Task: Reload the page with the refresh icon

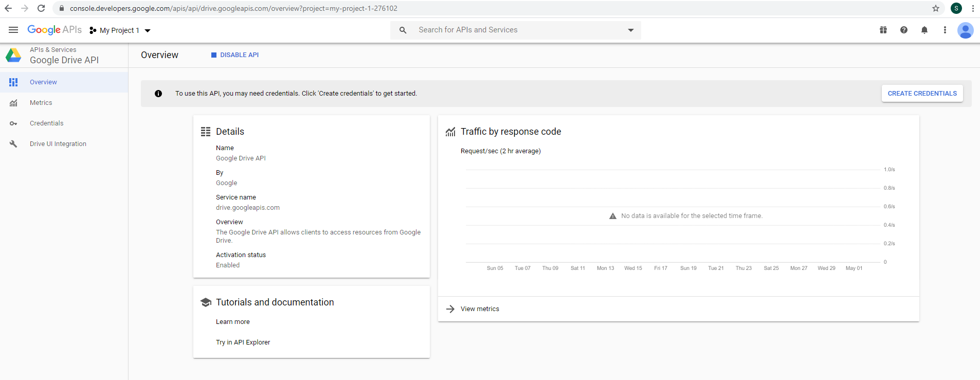Action: tap(41, 8)
